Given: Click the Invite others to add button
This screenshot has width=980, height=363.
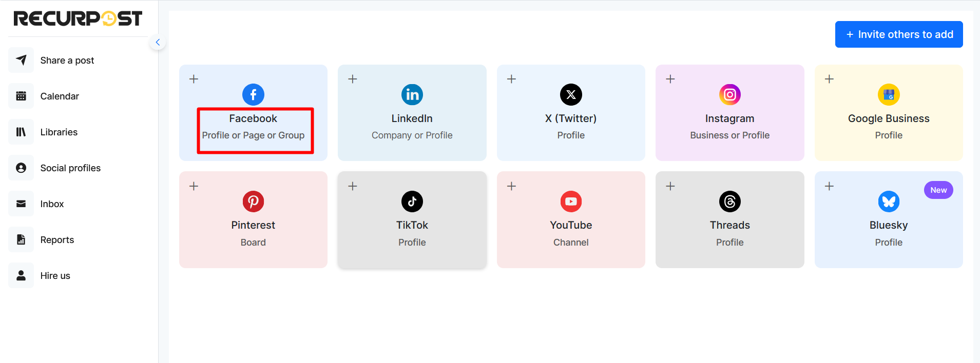Looking at the screenshot, I should [x=899, y=34].
